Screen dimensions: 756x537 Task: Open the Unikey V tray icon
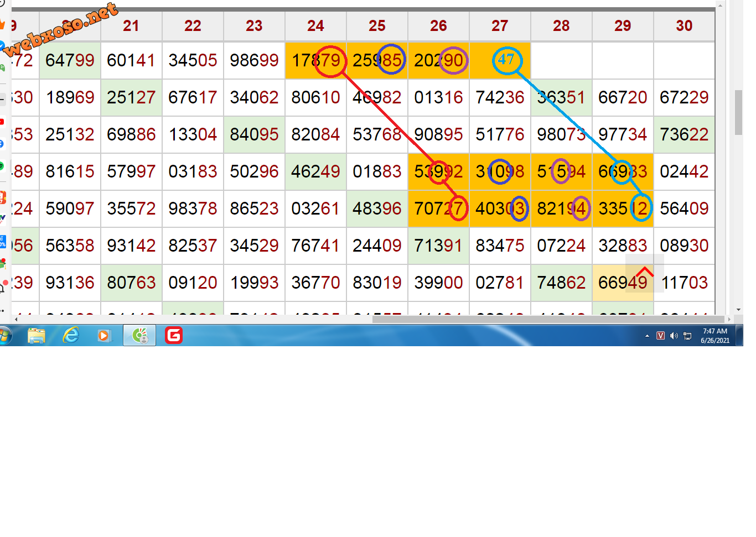(x=660, y=336)
